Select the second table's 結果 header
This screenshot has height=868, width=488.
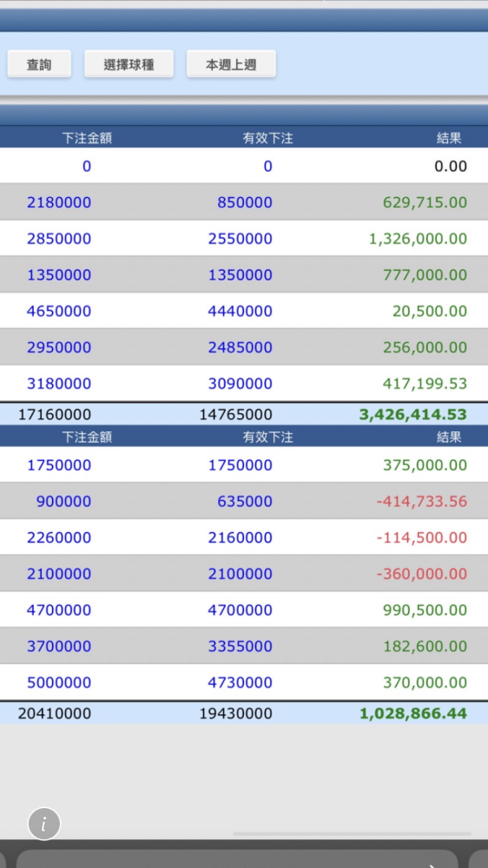[x=449, y=437]
